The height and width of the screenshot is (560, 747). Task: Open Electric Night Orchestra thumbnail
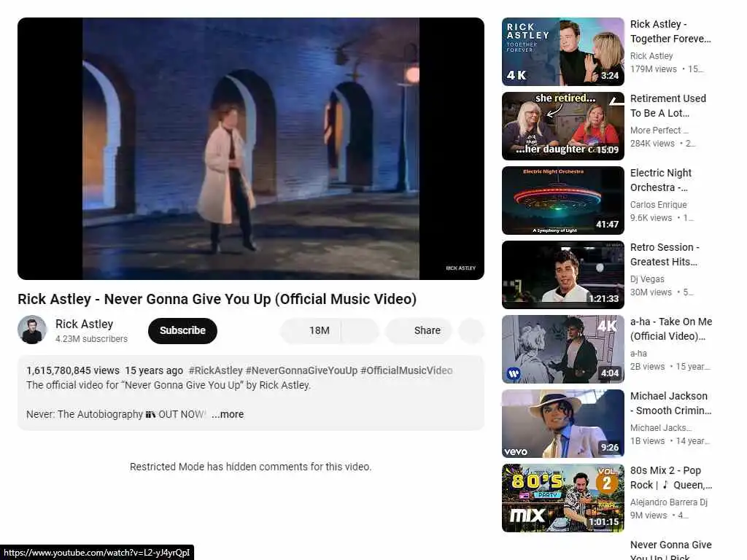(x=562, y=201)
